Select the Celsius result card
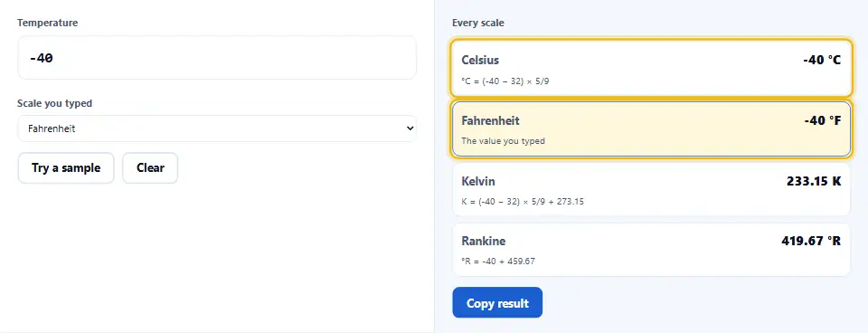Screen dimensions: 868x333 (651, 68)
